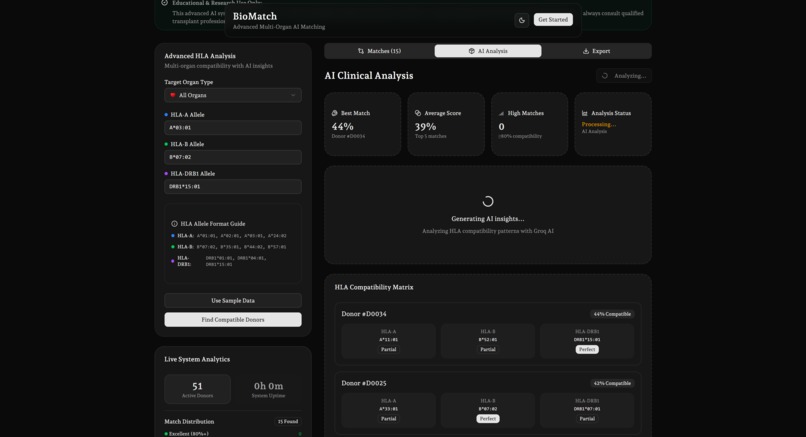Click the blue dot beside HLA-A Allele label

pyautogui.click(x=166, y=115)
